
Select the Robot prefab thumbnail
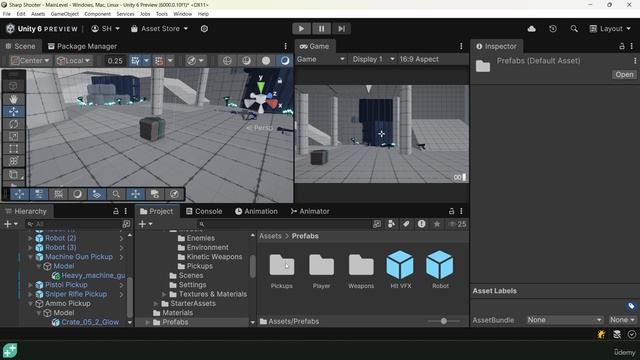[440, 269]
